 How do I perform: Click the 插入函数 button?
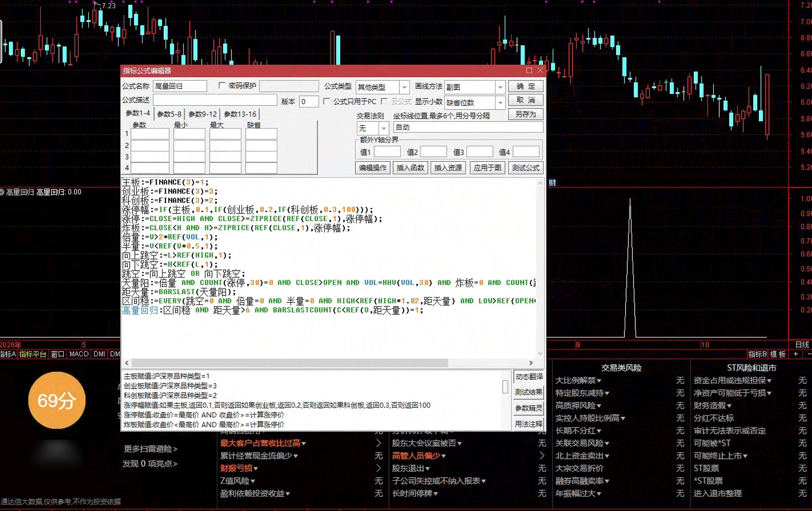410,168
